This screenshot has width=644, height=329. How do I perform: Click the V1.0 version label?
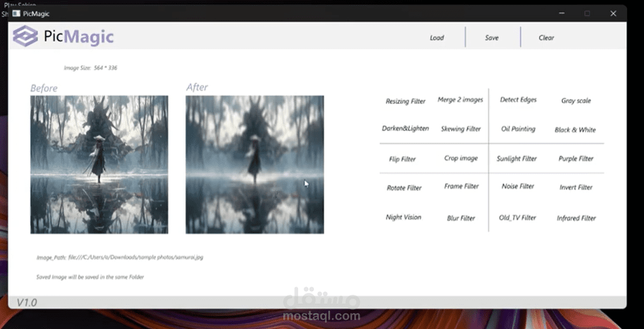point(27,303)
